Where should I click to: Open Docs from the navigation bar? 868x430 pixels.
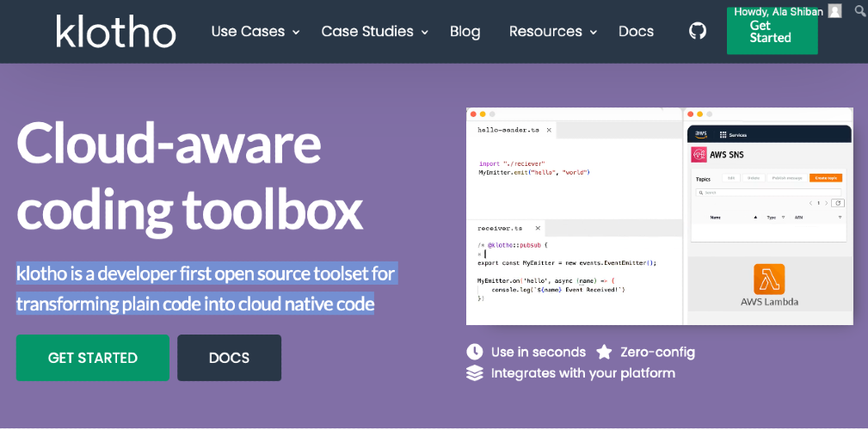click(x=636, y=32)
